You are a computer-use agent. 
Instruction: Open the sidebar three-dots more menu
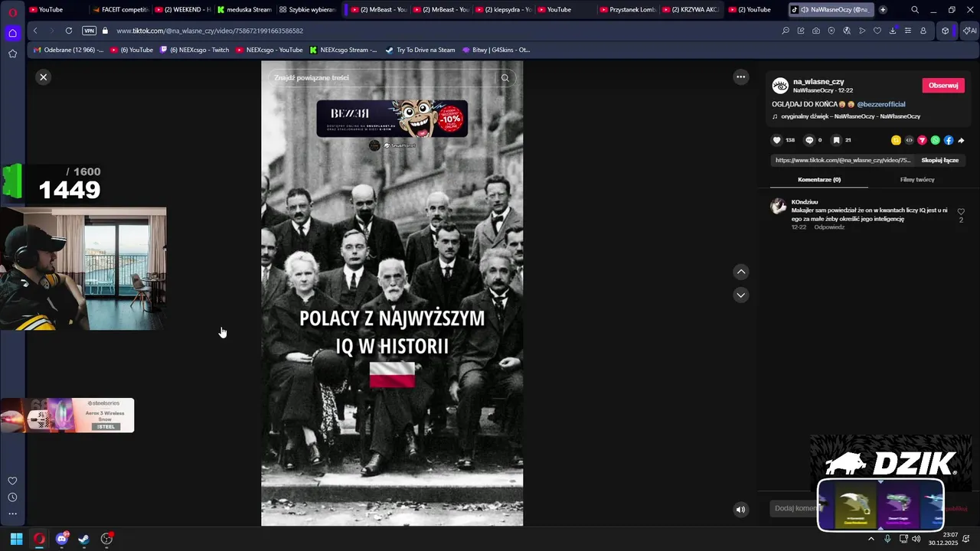pyautogui.click(x=12, y=514)
